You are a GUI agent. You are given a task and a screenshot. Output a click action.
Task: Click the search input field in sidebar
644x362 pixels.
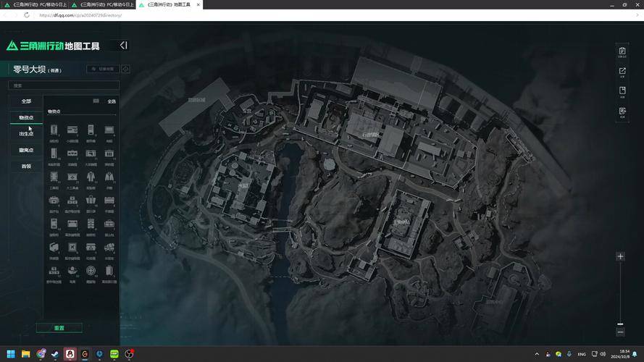pyautogui.click(x=64, y=85)
